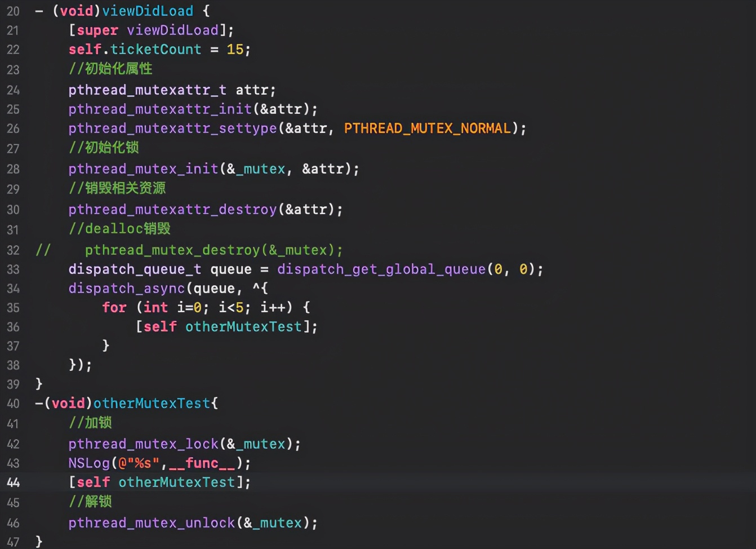
Task: Click line number 42 in the gutter
Action: 13,444
